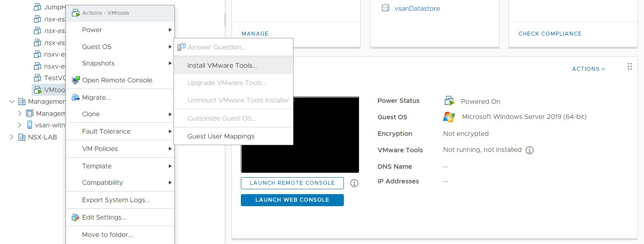Click the VM console preview thumbnail

point(300,134)
